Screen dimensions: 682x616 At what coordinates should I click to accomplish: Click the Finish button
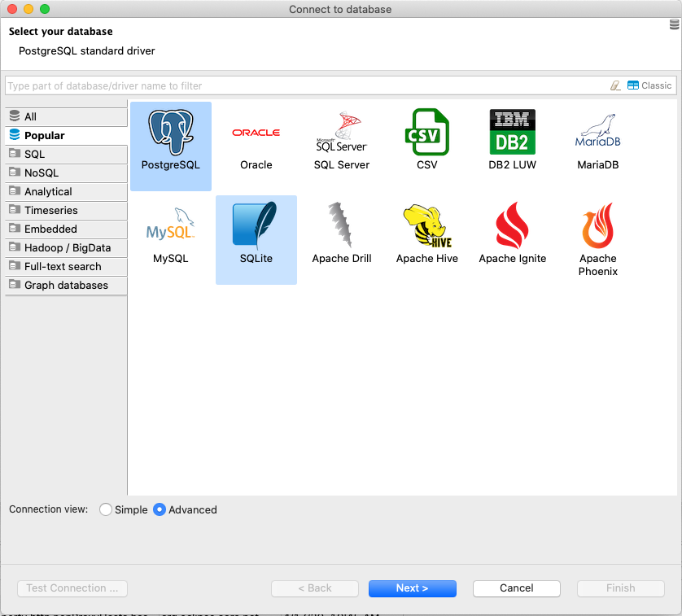tap(621, 588)
